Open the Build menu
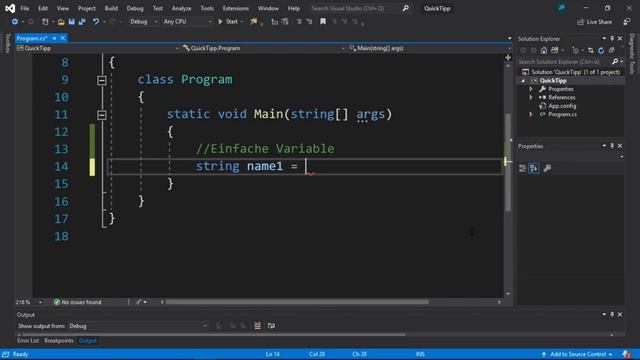Viewport: 640px width, 360px height. 111,8
